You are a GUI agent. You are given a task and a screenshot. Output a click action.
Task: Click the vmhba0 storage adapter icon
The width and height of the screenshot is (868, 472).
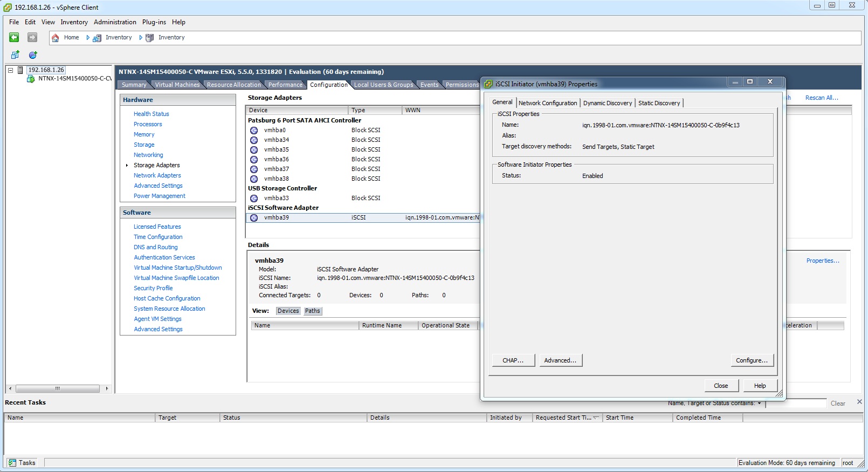(x=254, y=131)
